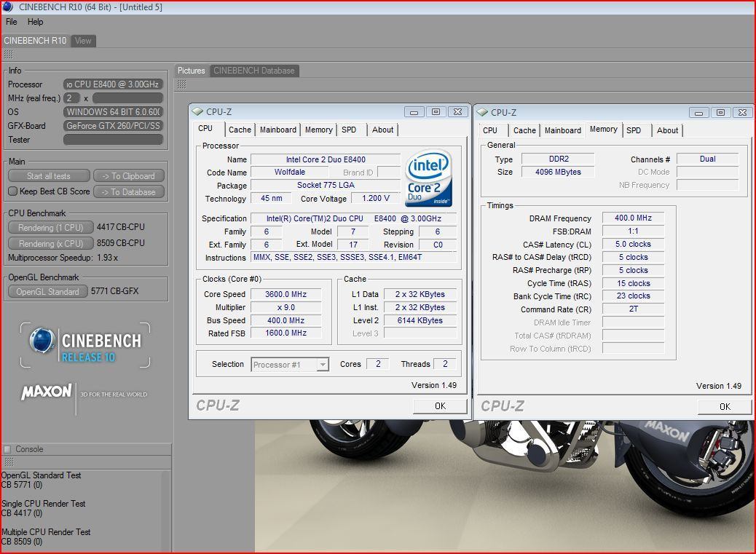Run Rendering (1 CPU) benchmark
Viewport: 756px width, 554px height.
point(51,227)
